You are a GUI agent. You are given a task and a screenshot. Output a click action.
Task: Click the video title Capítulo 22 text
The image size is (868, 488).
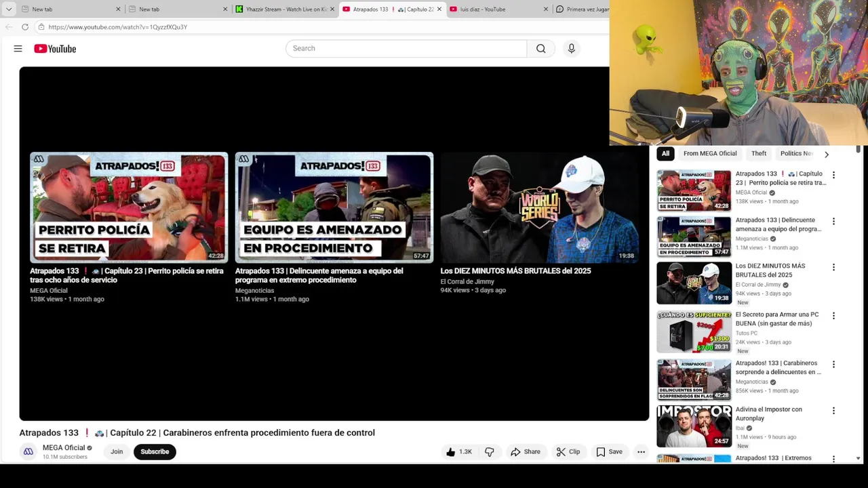coord(197,432)
